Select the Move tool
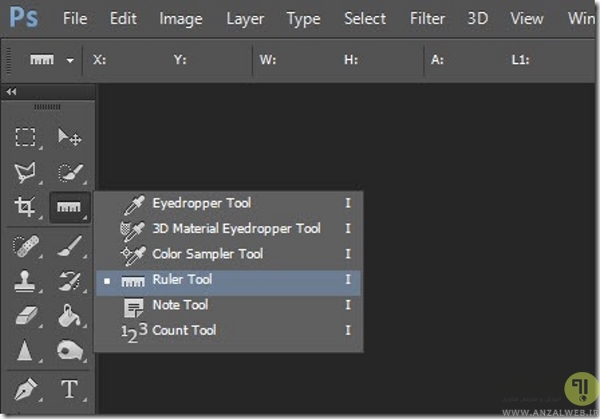The width and height of the screenshot is (600, 419). click(70, 137)
